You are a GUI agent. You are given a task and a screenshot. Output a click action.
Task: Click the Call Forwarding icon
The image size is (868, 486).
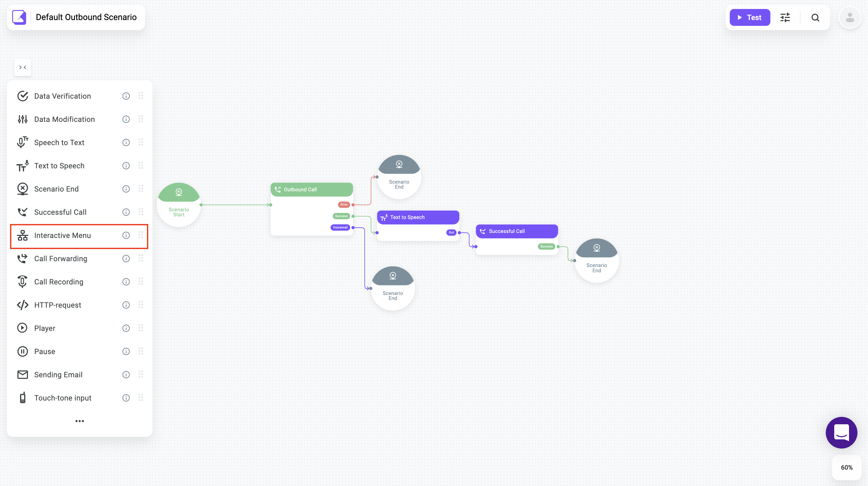[22, 258]
